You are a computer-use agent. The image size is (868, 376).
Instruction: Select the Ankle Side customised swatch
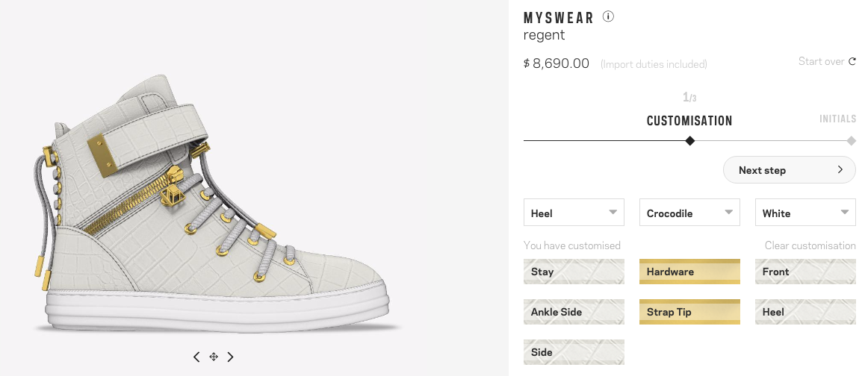click(x=574, y=312)
